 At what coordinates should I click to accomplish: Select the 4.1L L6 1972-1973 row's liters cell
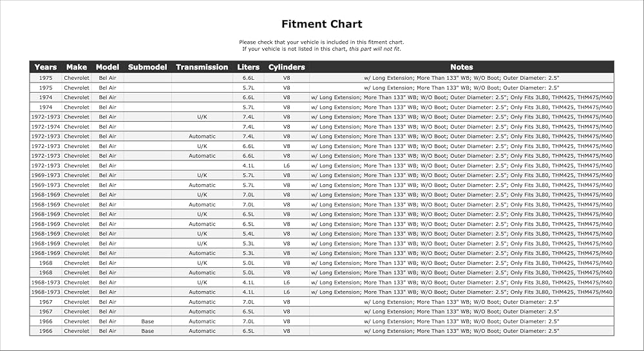tap(248, 166)
